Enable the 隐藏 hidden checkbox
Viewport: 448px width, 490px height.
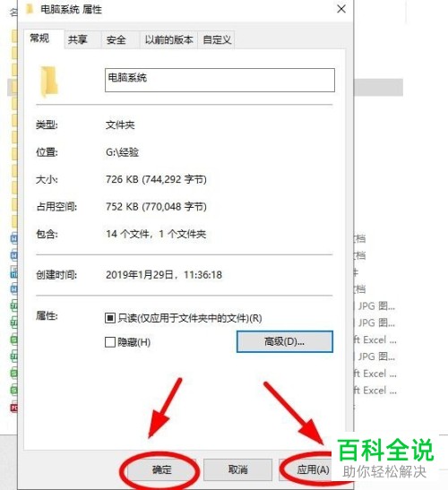click(x=109, y=342)
